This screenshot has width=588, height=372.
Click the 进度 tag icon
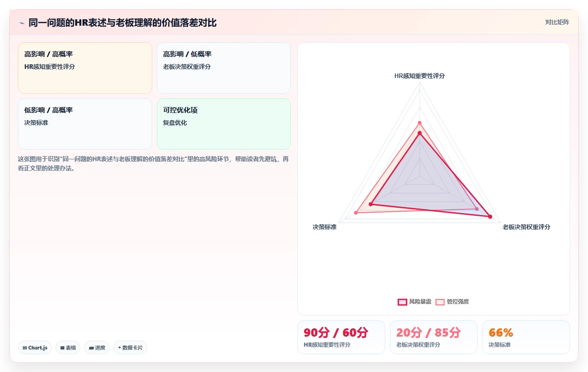(91, 348)
